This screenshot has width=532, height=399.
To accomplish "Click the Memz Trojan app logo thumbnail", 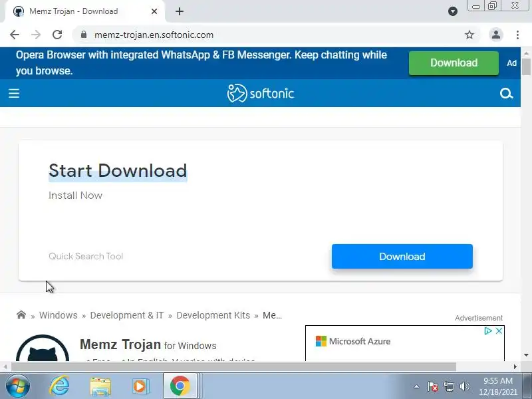I will click(43, 348).
